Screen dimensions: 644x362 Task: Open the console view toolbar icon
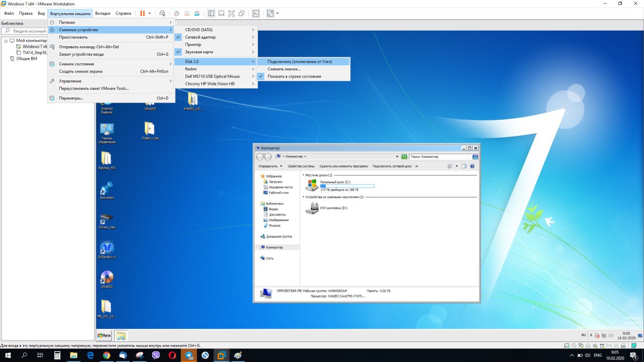[x=256, y=13]
